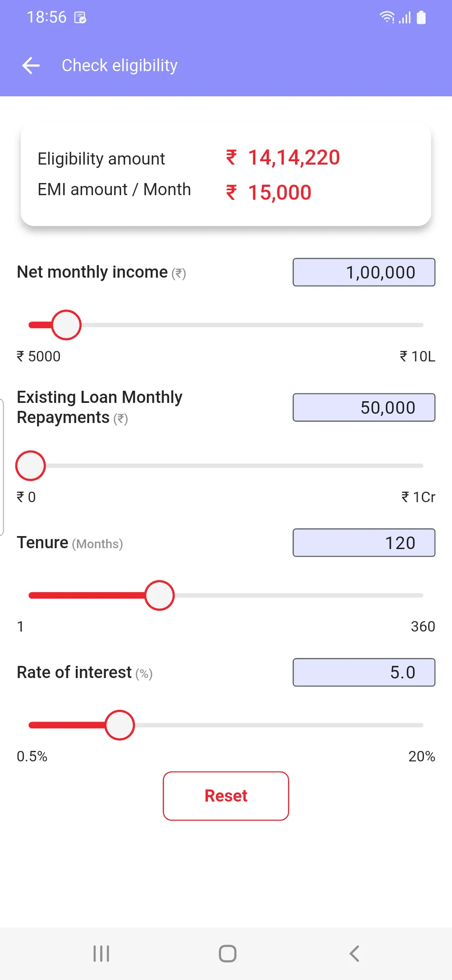Edit the Net monthly income field
Viewport: 452px width, 980px height.
click(x=364, y=272)
